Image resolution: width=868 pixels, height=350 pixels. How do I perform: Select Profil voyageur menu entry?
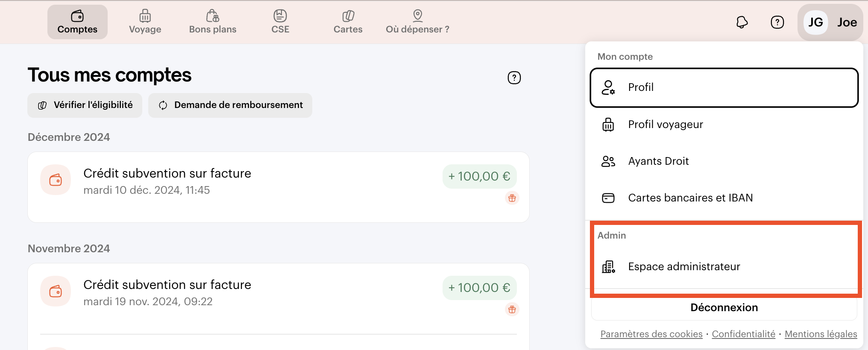[665, 125]
